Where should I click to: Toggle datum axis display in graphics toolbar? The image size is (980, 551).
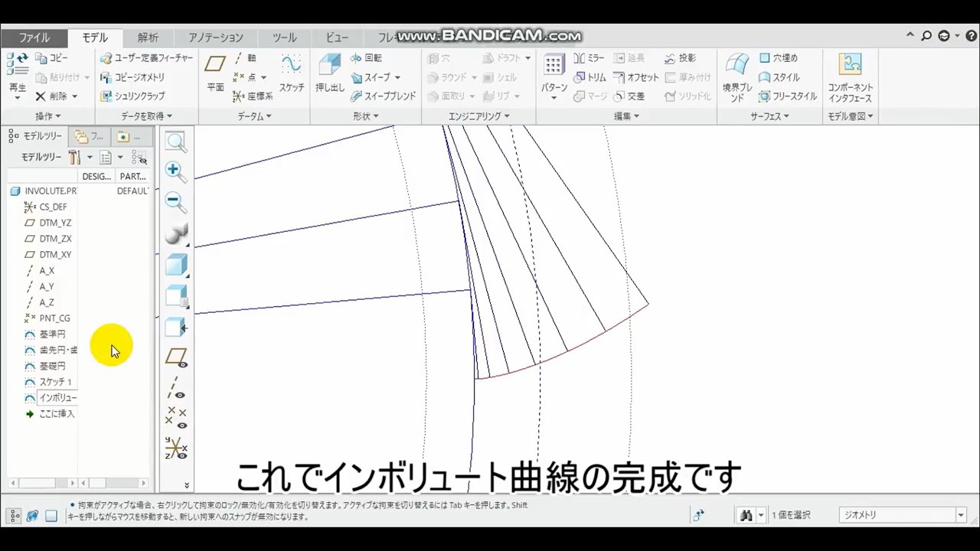(x=176, y=388)
